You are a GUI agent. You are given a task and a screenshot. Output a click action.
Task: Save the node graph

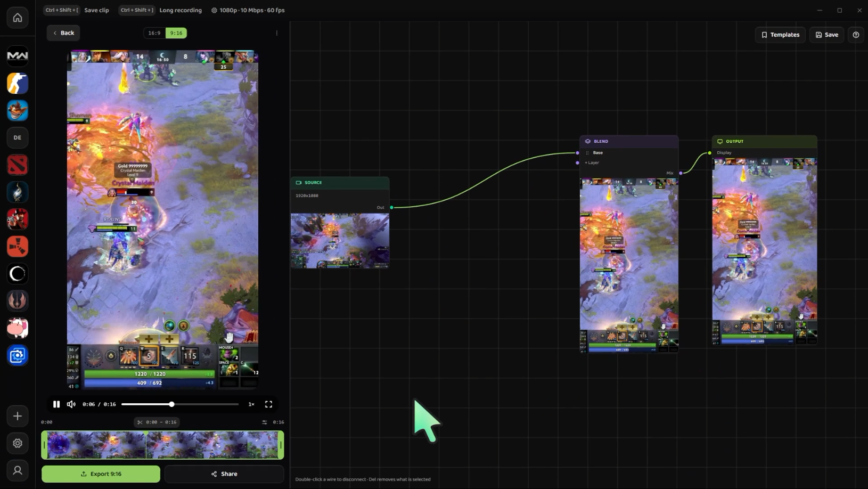click(x=827, y=35)
